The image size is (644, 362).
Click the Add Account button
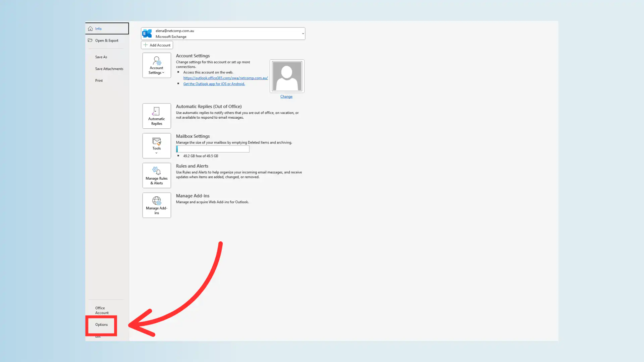point(157,45)
